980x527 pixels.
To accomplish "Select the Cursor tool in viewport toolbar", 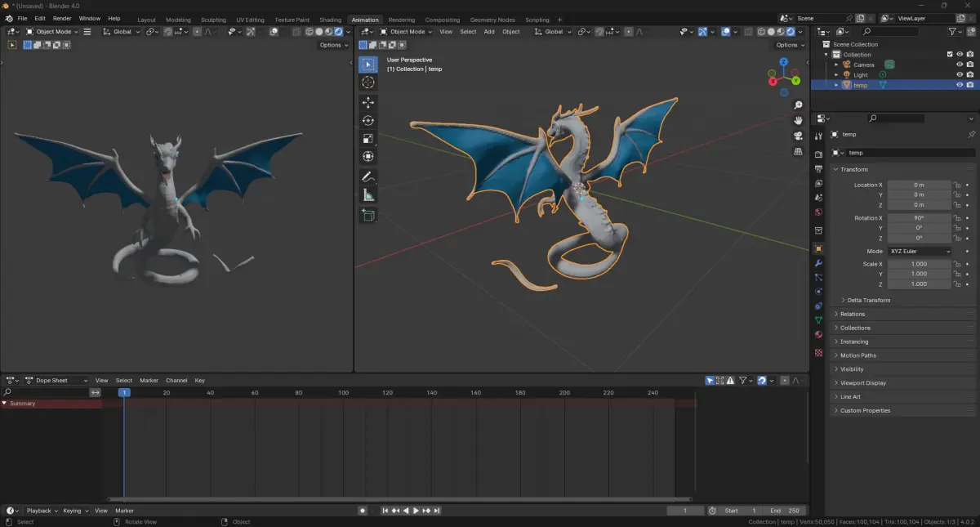I will [x=367, y=83].
